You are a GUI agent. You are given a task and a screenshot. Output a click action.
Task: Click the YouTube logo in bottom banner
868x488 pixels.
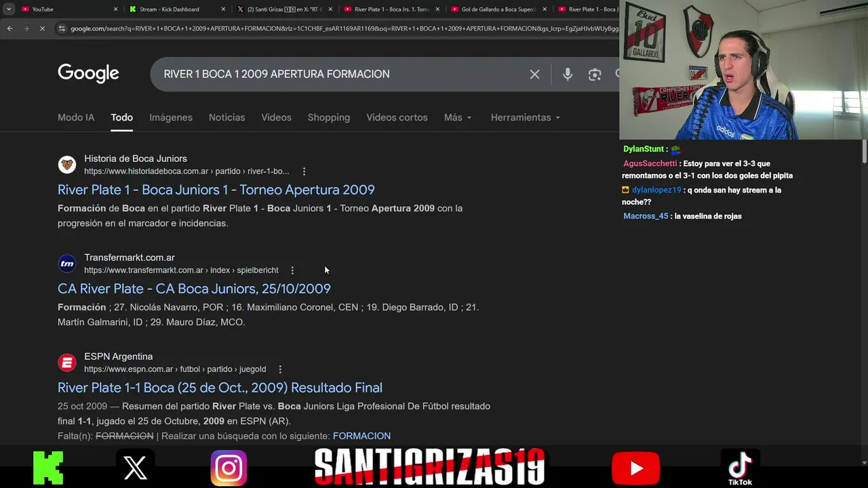coord(635,468)
